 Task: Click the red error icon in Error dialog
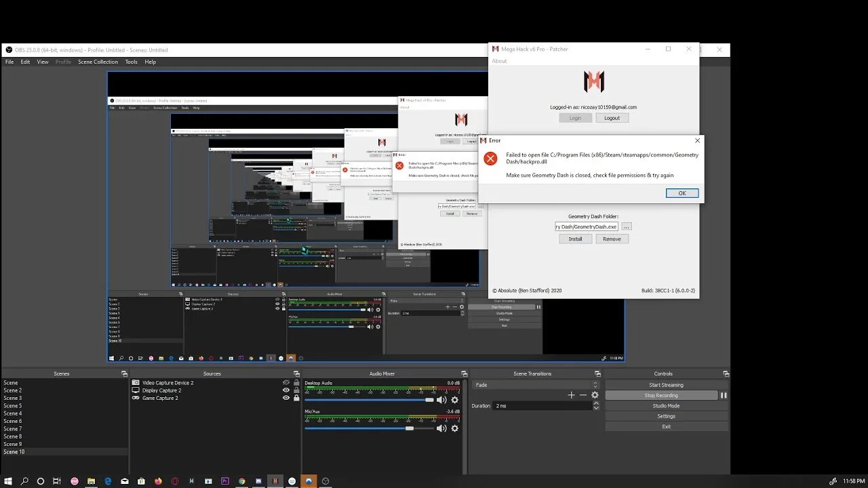[490, 159]
